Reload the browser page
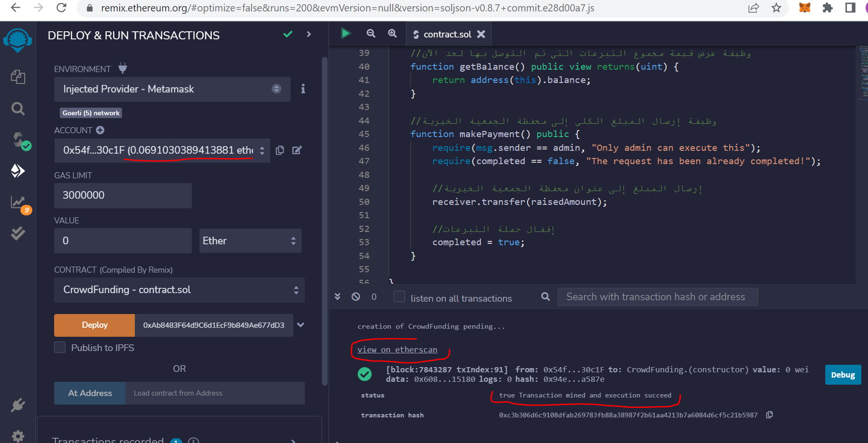Viewport: 868px width, 443px height. pos(61,8)
